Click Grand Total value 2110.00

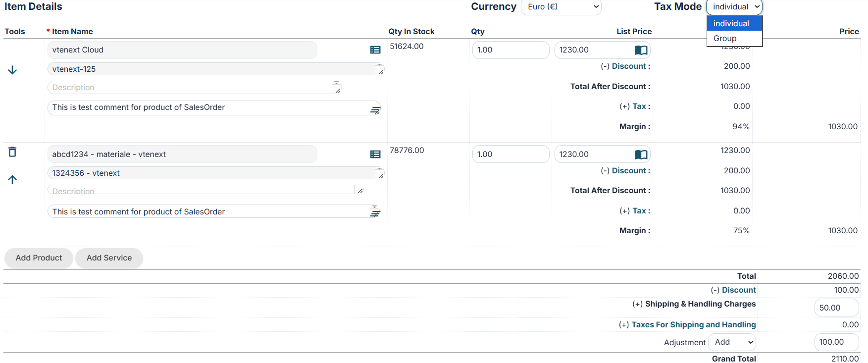tap(845, 359)
